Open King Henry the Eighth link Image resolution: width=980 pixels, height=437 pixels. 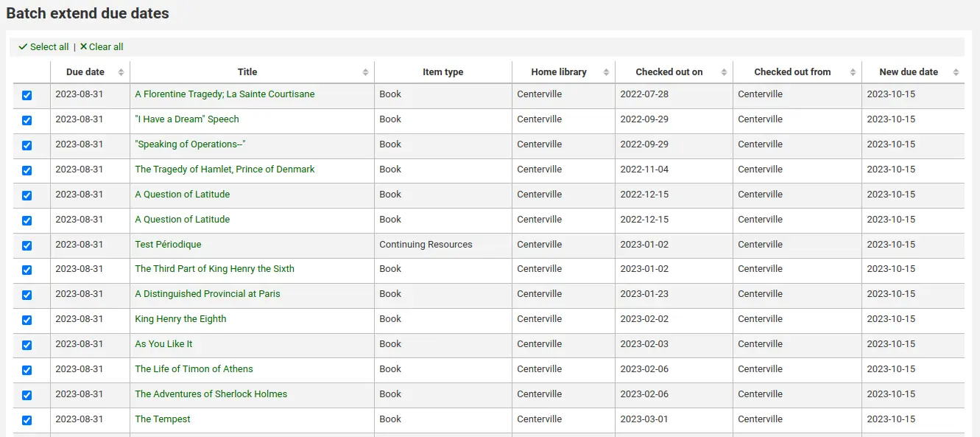pos(180,319)
